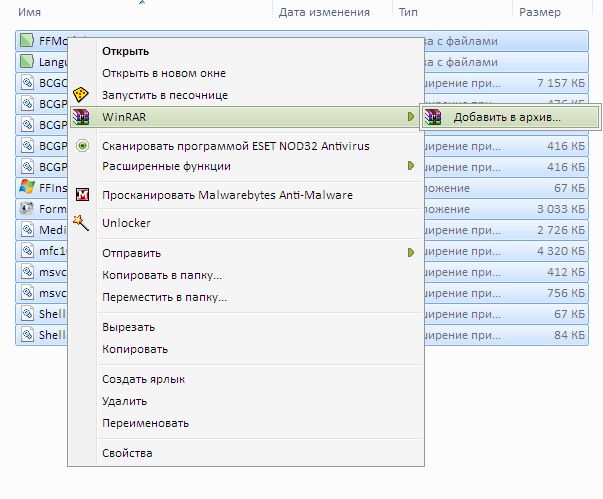Choose Удалить to delete selected files
This screenshot has height=499, width=603.
(124, 401)
